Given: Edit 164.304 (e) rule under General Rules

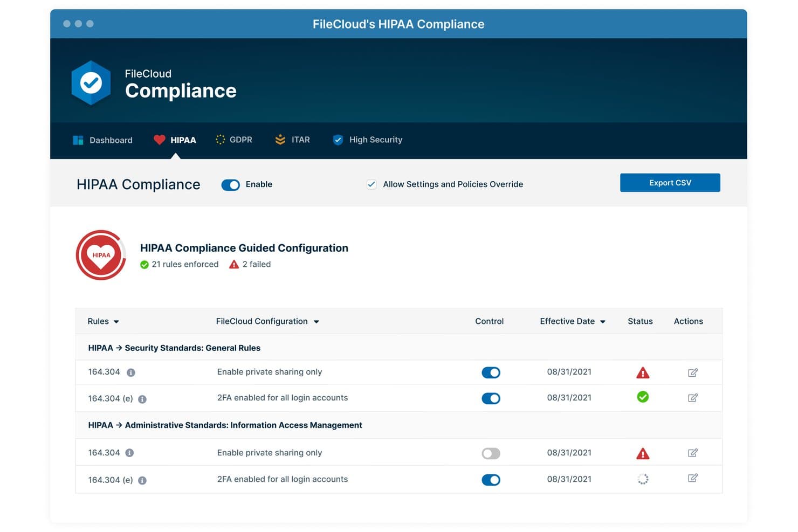Looking at the screenshot, I should pos(693,398).
